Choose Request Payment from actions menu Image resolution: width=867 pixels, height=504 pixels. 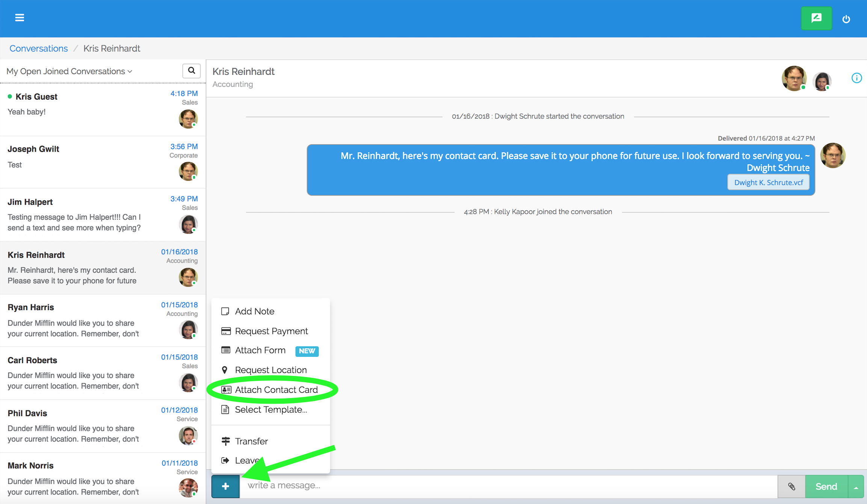(x=271, y=331)
